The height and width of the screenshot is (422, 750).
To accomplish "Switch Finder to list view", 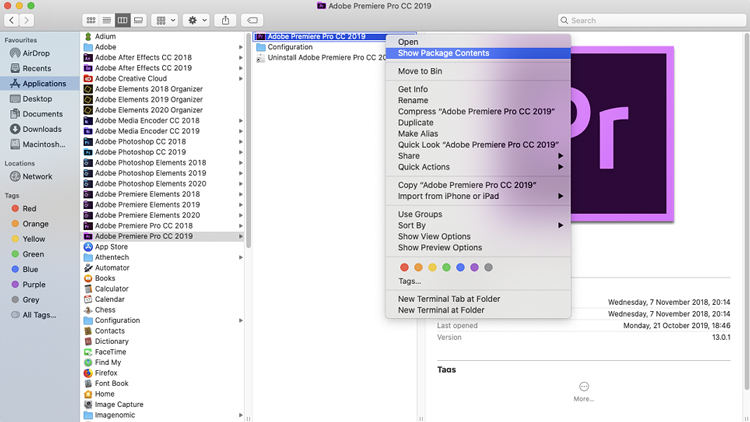I will pyautogui.click(x=107, y=20).
